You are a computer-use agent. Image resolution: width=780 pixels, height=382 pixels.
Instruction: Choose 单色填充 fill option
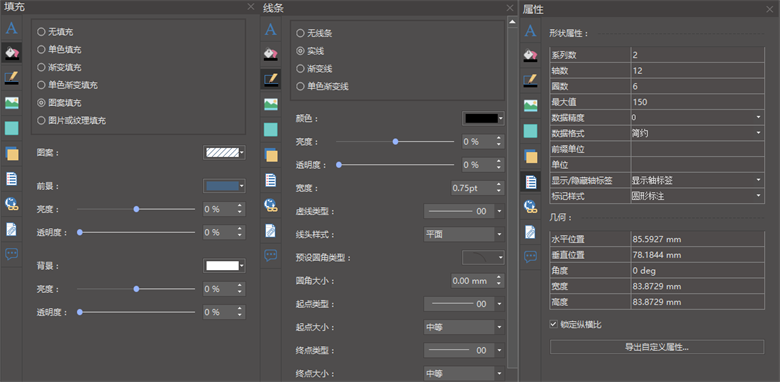click(x=59, y=50)
